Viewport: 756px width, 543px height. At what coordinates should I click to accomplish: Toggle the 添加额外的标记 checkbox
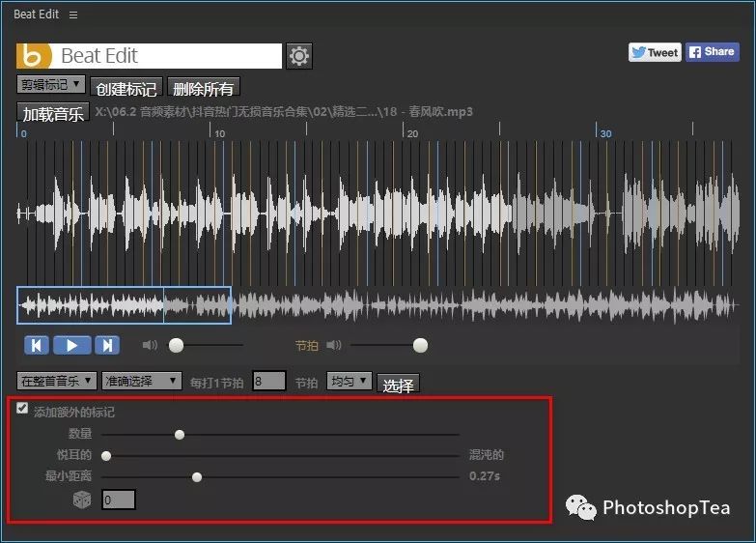point(22,408)
